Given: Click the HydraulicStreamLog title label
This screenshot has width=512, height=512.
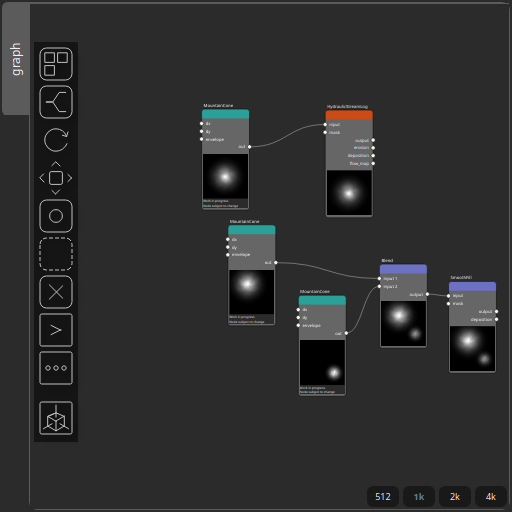Looking at the screenshot, I should coord(347,107).
